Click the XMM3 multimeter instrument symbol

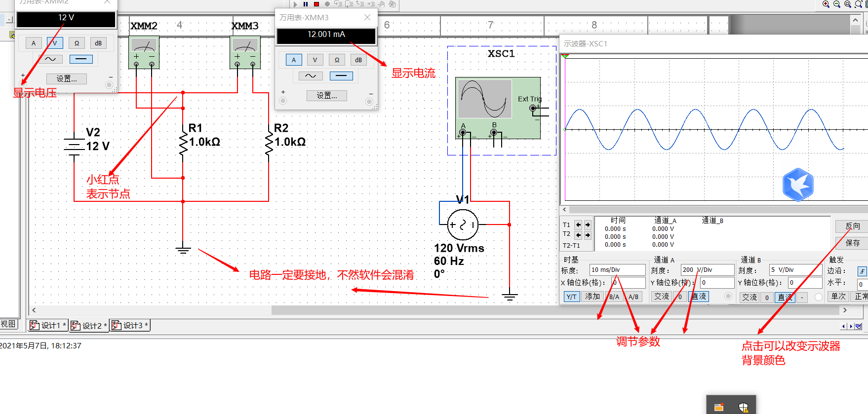coord(245,52)
